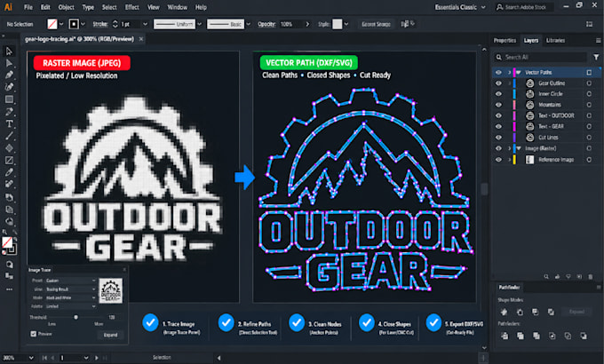Open the Edit Toolbar three-dots button
Screen dimensions: 604x364
9,289
